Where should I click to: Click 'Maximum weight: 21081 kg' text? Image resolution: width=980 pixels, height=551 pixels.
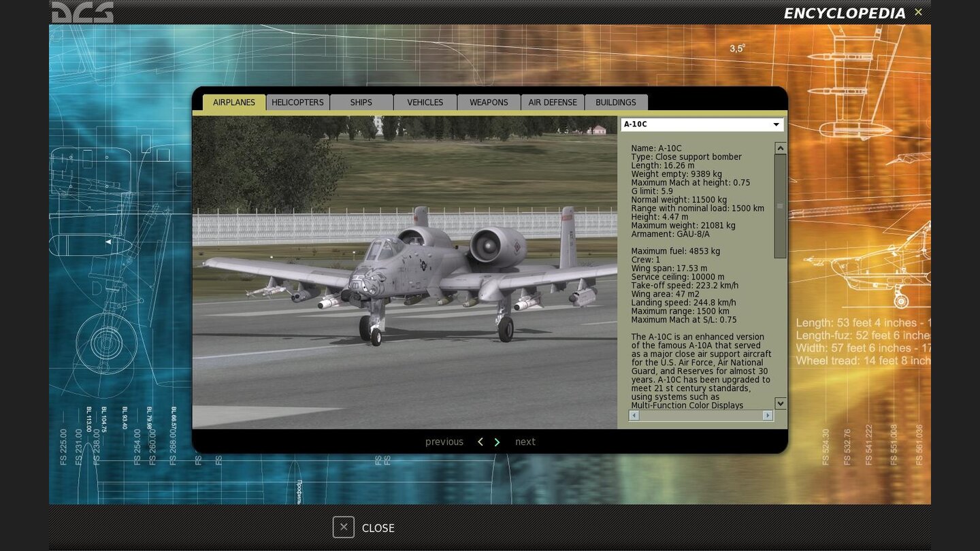683,225
